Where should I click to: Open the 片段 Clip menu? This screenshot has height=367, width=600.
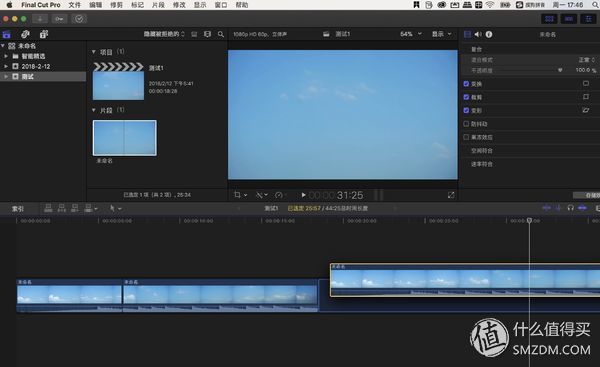point(158,5)
